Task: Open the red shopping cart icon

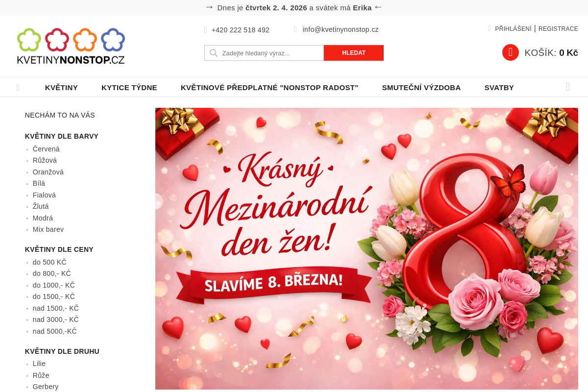Action: [510, 52]
